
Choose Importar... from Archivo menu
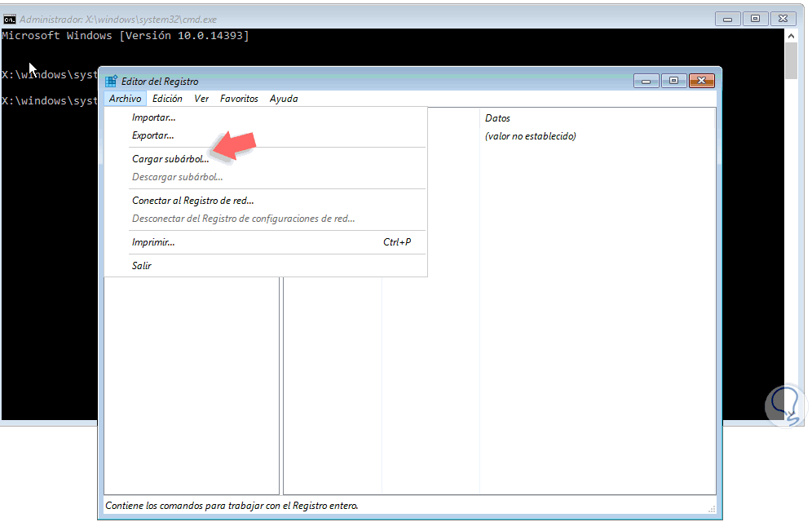tap(266, 117)
